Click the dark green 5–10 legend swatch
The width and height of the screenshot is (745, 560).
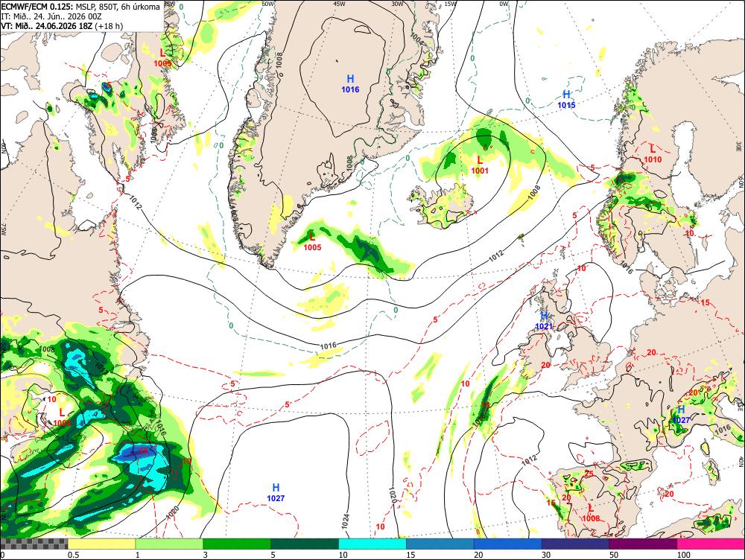[x=305, y=544]
